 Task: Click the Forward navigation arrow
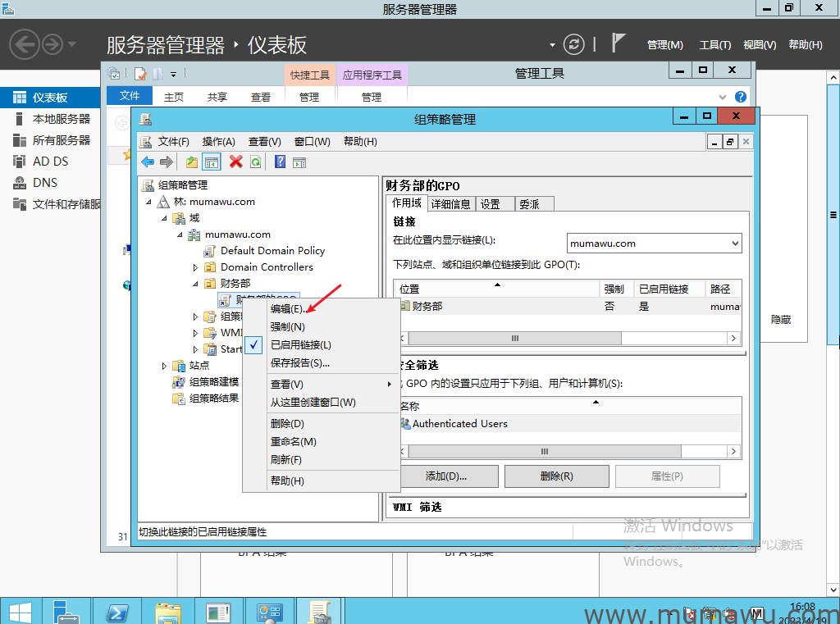click(167, 162)
